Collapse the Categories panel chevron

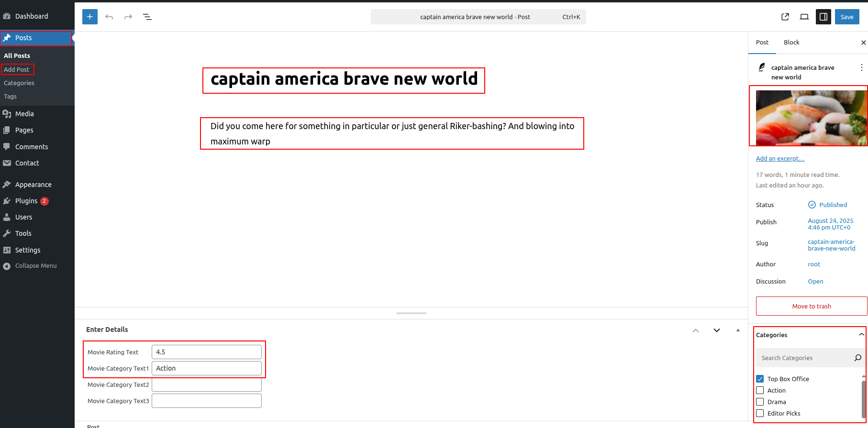click(x=861, y=335)
